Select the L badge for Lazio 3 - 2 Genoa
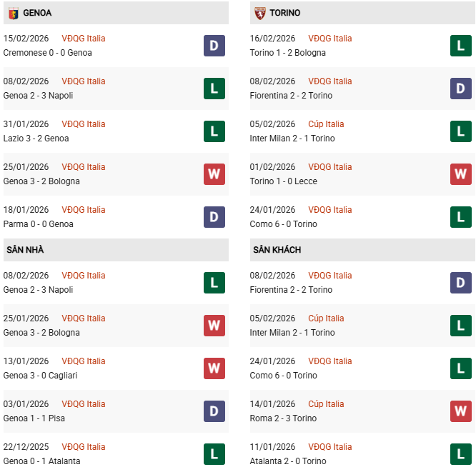The width and height of the screenshot is (476, 472). click(214, 131)
